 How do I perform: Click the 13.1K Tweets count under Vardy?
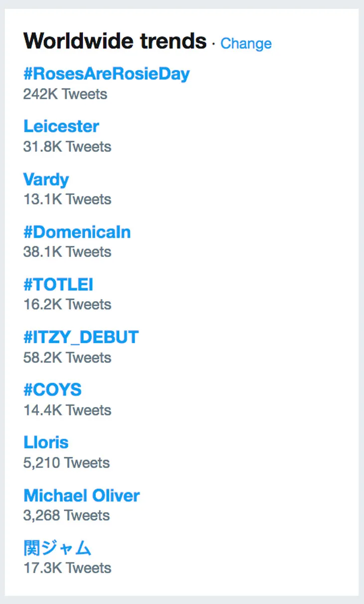pos(67,199)
